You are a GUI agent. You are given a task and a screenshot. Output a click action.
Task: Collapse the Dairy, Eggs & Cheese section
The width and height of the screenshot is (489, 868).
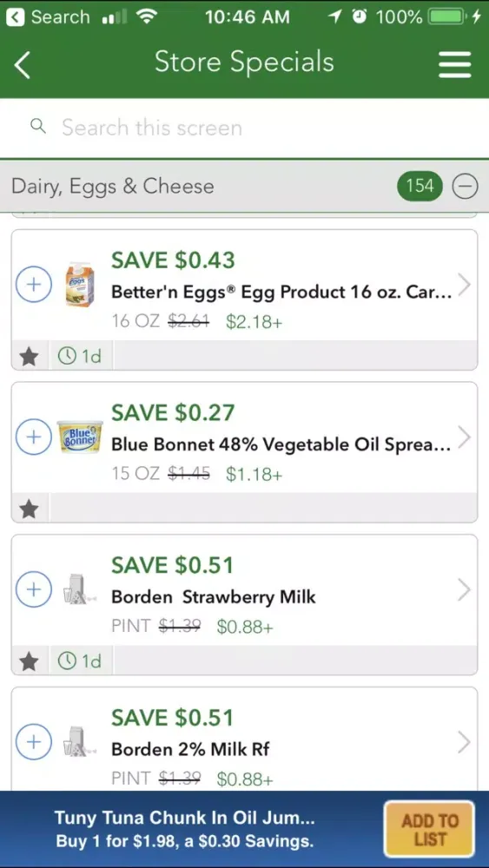(466, 186)
